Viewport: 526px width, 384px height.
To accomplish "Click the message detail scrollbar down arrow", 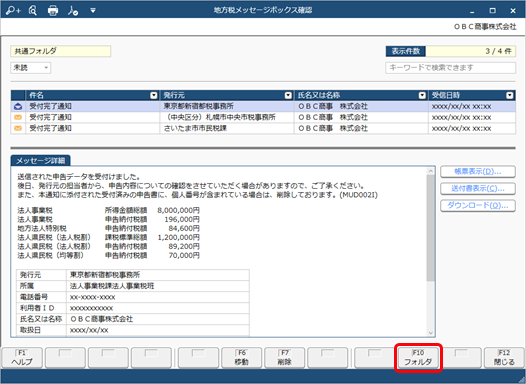I will [431, 333].
